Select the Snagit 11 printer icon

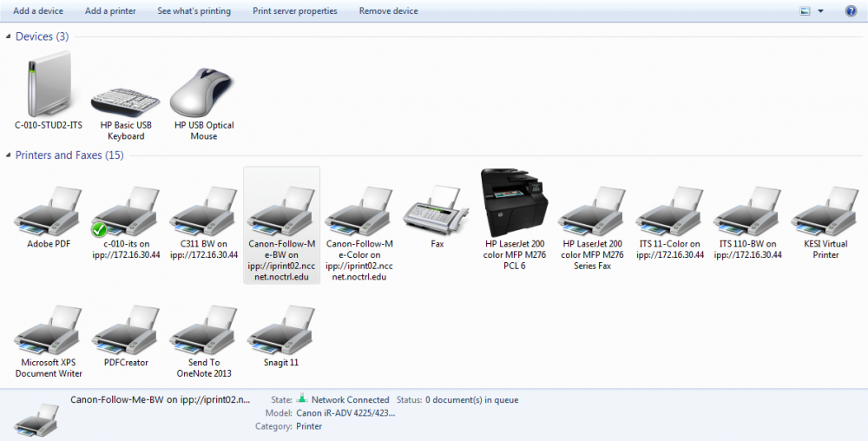coord(281,331)
